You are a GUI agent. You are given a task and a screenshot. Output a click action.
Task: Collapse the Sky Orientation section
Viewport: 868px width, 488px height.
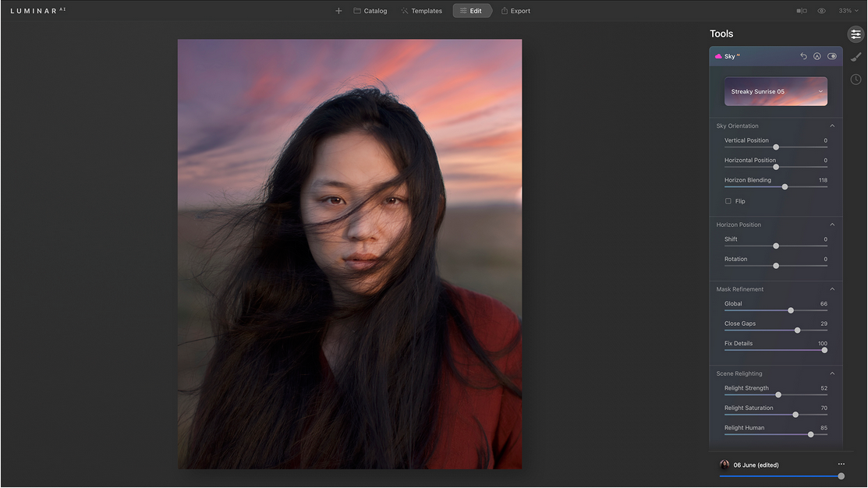pos(832,126)
